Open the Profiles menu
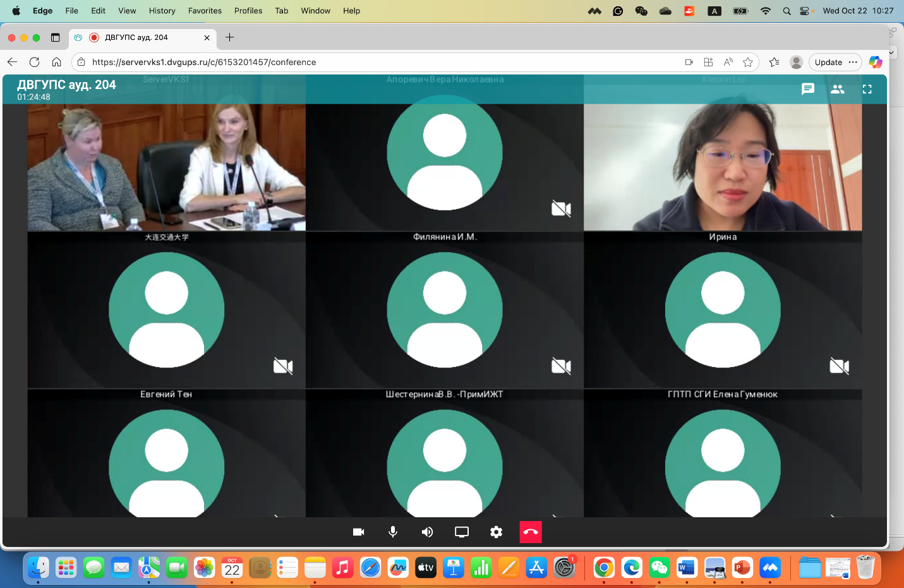 pos(248,11)
